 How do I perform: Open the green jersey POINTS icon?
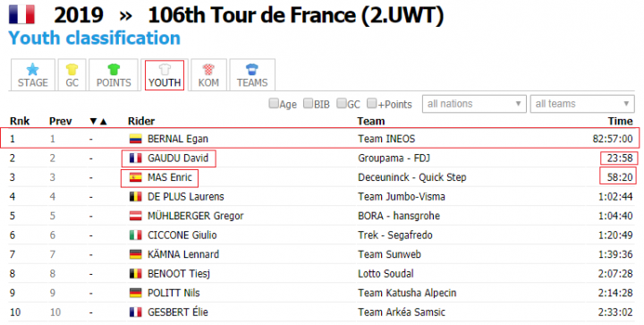click(x=114, y=69)
